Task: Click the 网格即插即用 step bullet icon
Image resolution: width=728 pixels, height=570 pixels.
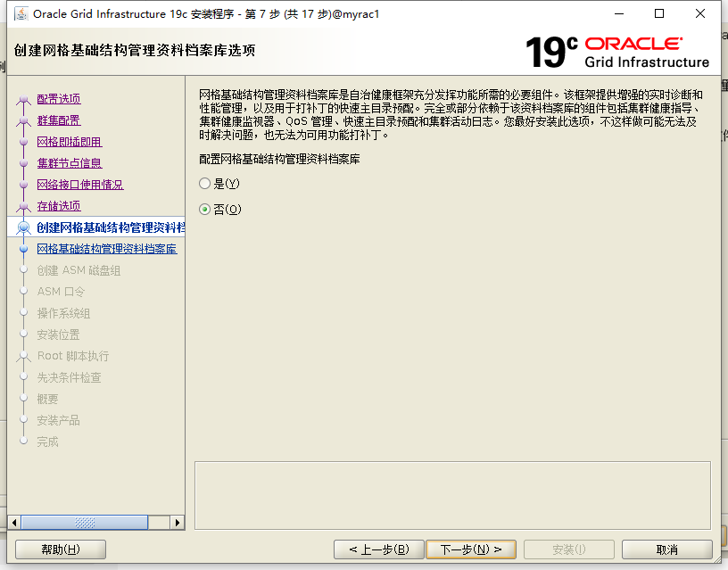Action: click(24, 142)
